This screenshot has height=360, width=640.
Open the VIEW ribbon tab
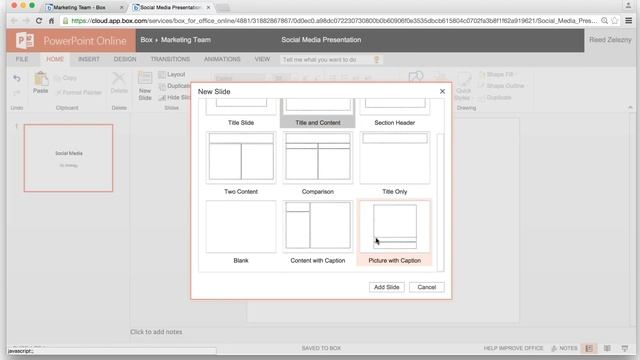tap(262, 59)
